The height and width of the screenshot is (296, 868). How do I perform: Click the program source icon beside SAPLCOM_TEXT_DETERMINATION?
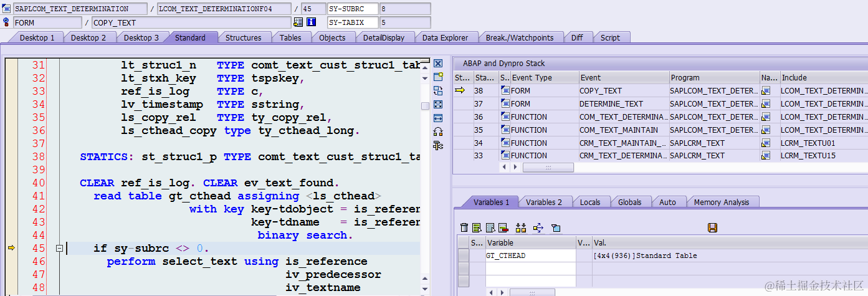click(x=6, y=9)
